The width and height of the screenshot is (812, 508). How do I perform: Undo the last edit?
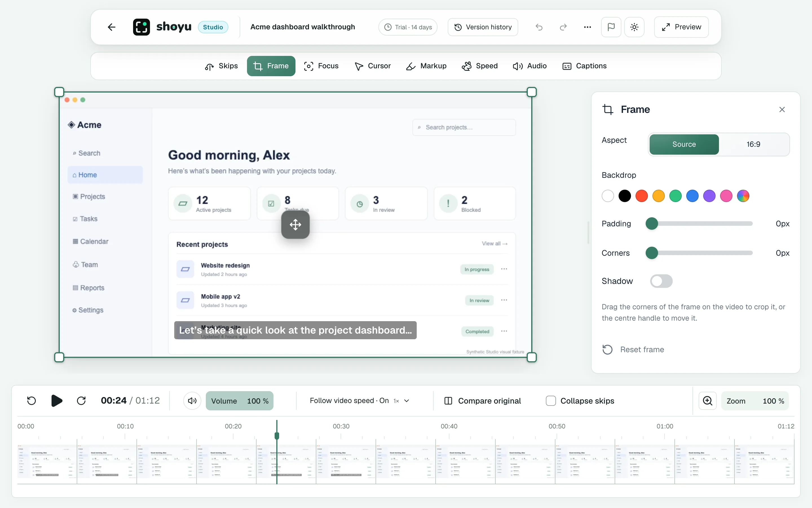pos(539,27)
